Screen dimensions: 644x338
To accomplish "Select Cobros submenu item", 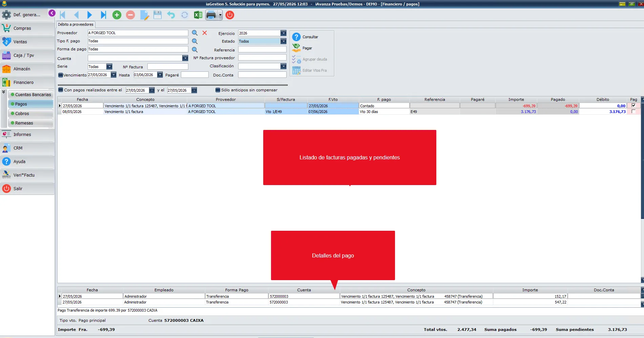I will pos(31,114).
